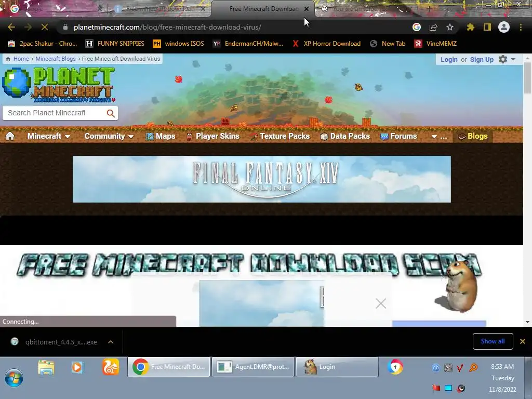Image resolution: width=532 pixels, height=399 pixels.
Task: Click the Login link
Action: [x=449, y=59]
